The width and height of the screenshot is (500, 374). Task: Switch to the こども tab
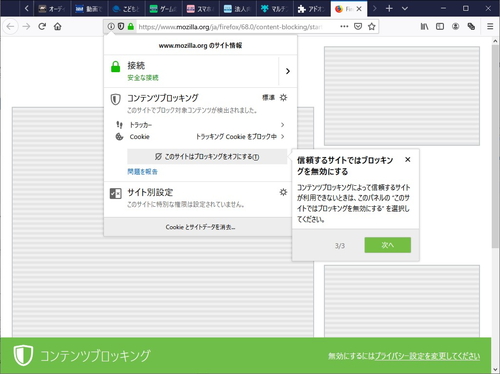[126, 9]
